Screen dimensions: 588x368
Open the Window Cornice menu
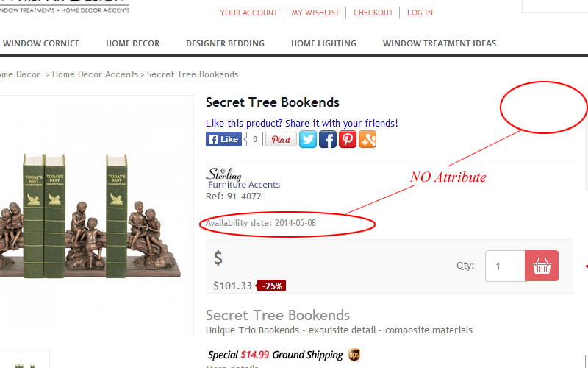(41, 43)
